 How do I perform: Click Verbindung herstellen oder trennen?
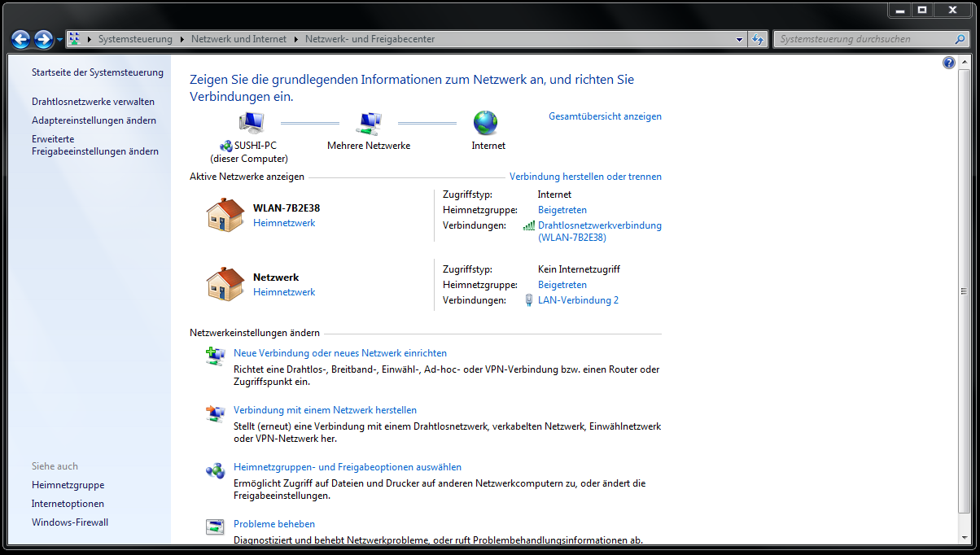coord(585,177)
